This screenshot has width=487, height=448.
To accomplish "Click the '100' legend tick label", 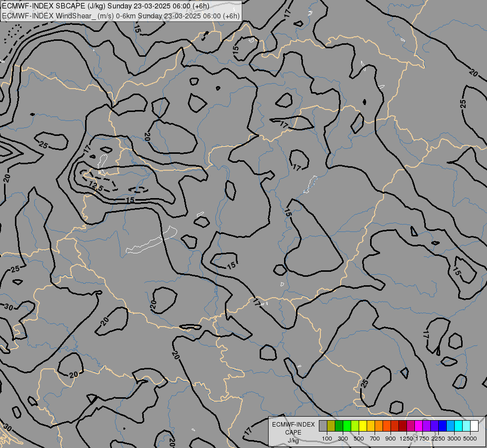I will pos(327,439).
